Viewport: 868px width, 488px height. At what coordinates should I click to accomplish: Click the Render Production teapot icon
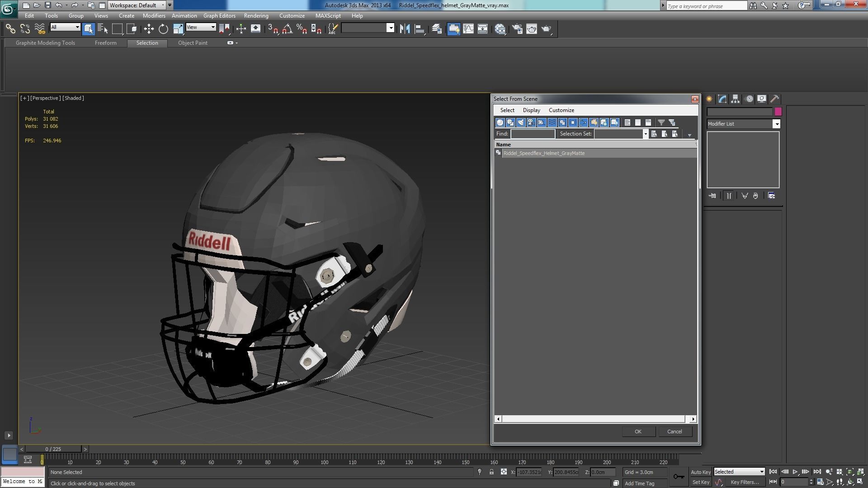[x=547, y=29]
